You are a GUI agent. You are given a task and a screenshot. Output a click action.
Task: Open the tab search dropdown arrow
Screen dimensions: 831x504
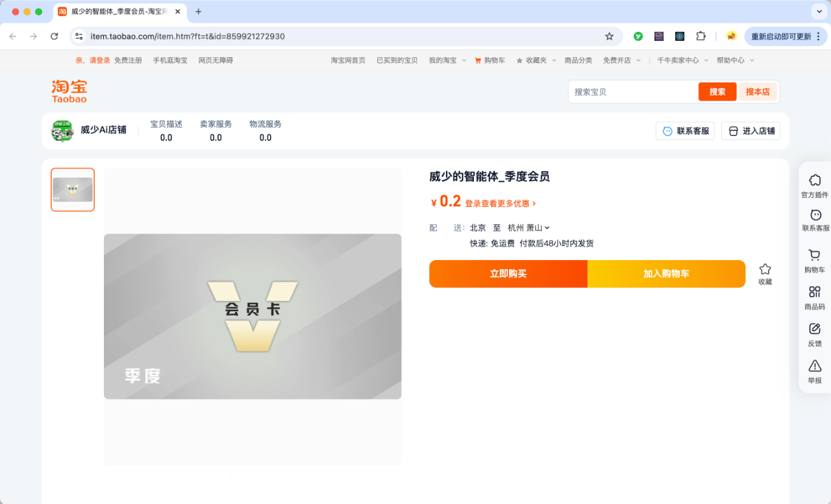pos(818,12)
